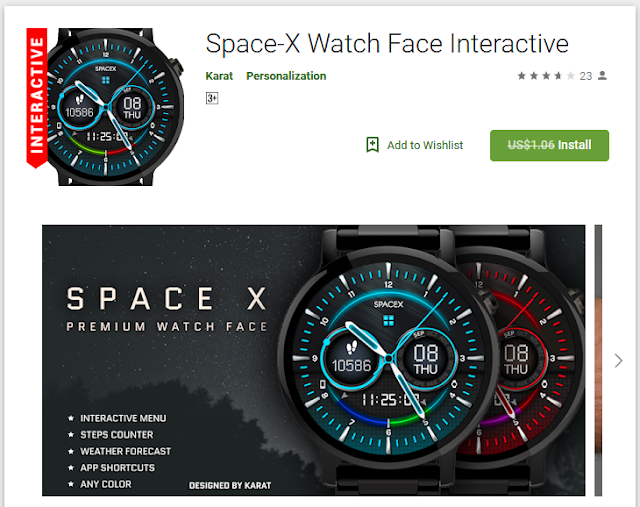This screenshot has height=507, width=640.
Task: Click the 3+ content rating badge
Action: pos(212,98)
